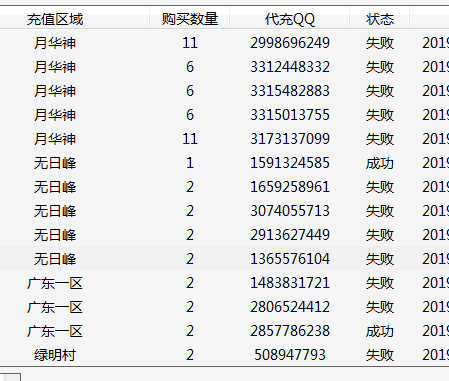Click 广东一区 in row 2857786238
449x381 pixels.
[55, 331]
